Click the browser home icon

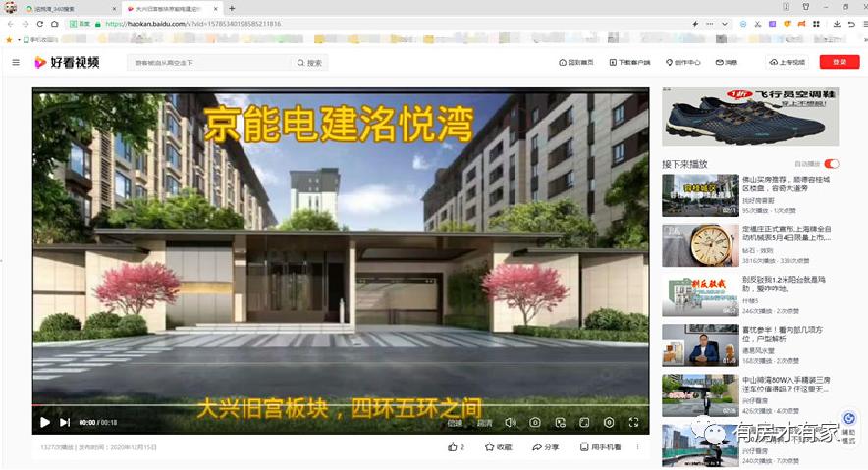pos(54,25)
